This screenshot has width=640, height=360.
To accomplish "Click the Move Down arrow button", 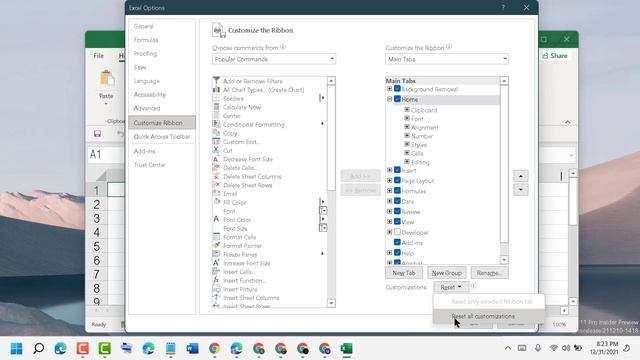I will 520,189.
